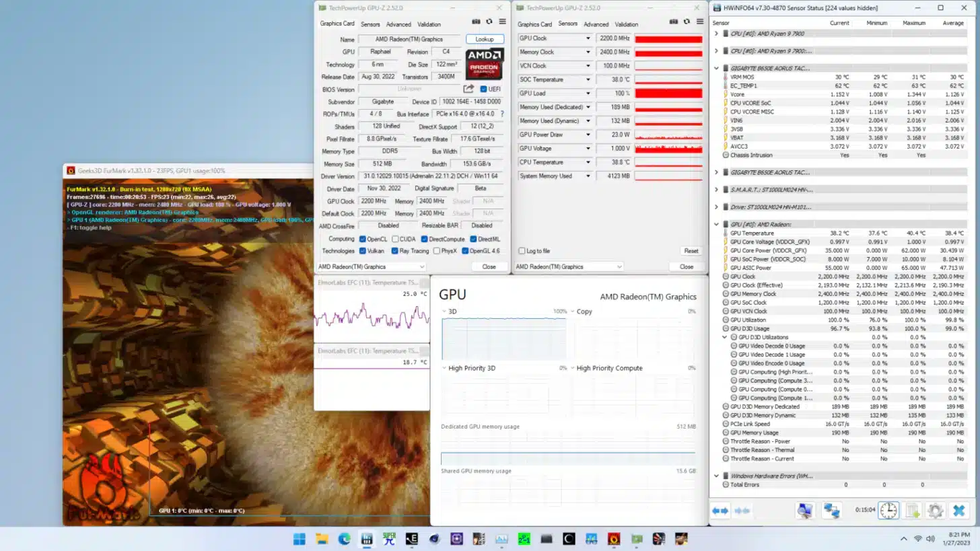Click the AMD Radeon Graphics logo in GPU-Z

[x=484, y=65]
